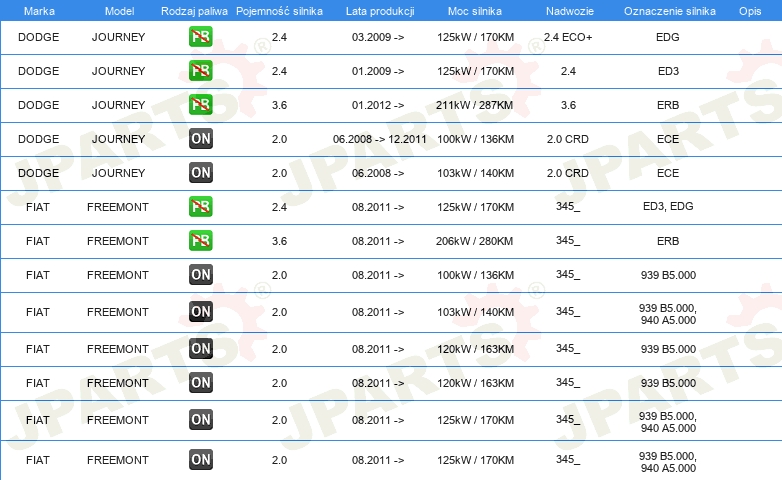Click the petrol icon in the Journey EDG row
Screen dimensions: 782x480
200,36
